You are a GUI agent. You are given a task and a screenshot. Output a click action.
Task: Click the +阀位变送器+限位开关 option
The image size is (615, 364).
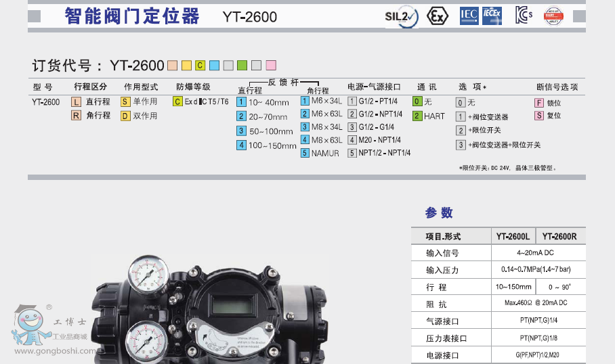(x=498, y=145)
